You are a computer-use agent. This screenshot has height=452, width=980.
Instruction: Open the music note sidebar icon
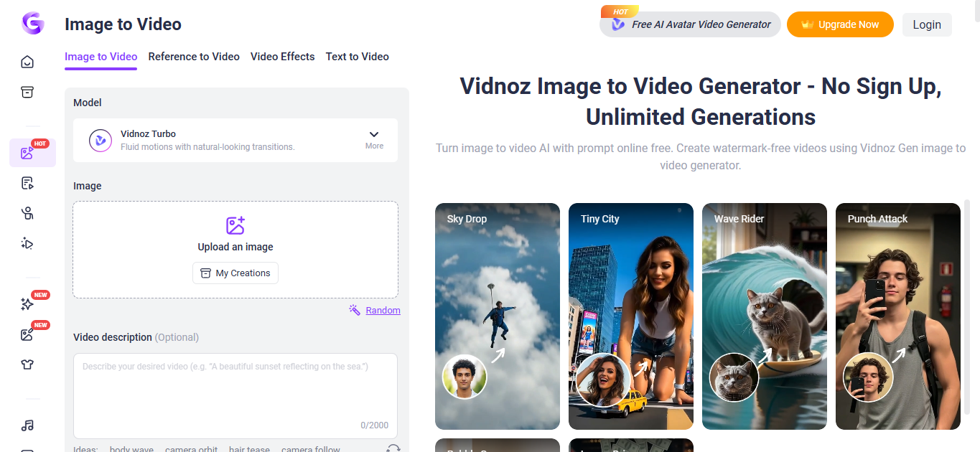click(27, 425)
